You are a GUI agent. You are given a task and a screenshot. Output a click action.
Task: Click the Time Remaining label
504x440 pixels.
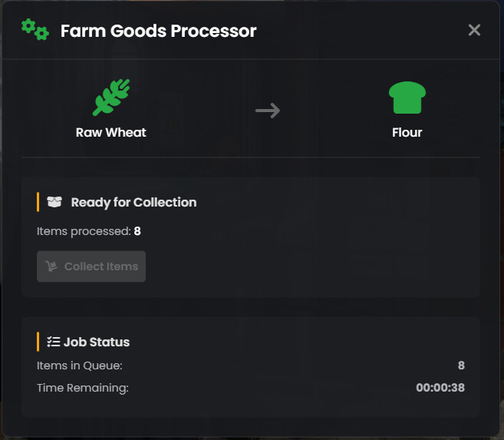pyautogui.click(x=83, y=388)
